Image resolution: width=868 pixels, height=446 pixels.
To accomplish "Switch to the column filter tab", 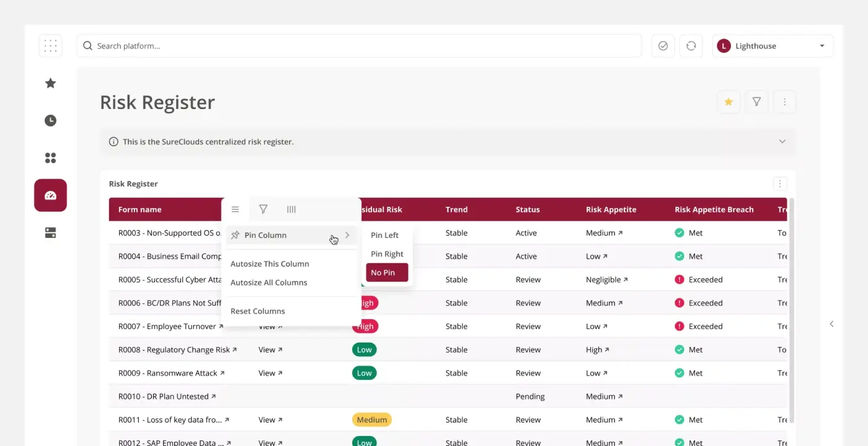I will [x=263, y=210].
